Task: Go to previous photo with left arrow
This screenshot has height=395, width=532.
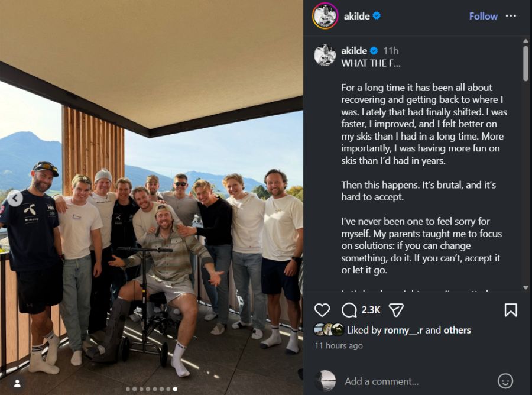Action: point(15,198)
